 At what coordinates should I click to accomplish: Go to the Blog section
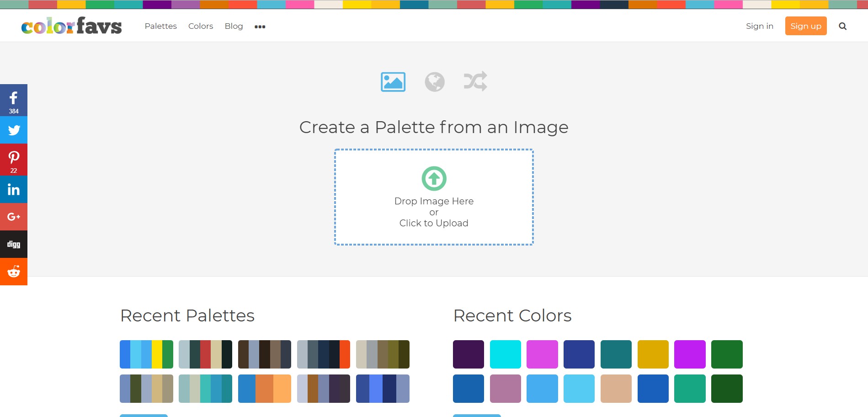[234, 26]
